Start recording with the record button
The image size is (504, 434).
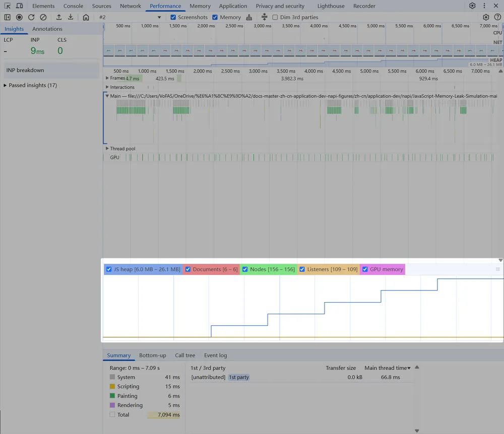point(19,17)
